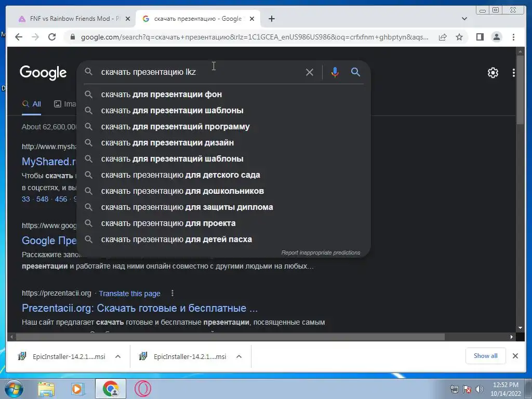Choose suggestion 'скачать для презентаций шаблоны'

point(223,159)
